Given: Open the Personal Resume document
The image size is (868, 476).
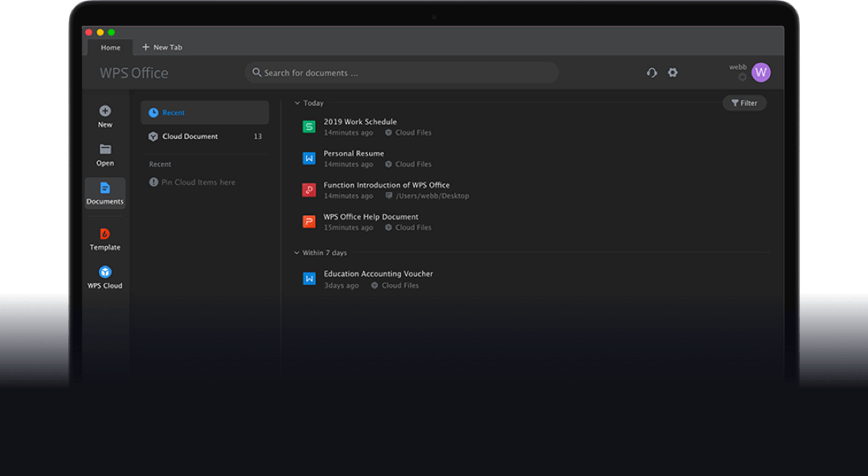Looking at the screenshot, I should coord(354,154).
